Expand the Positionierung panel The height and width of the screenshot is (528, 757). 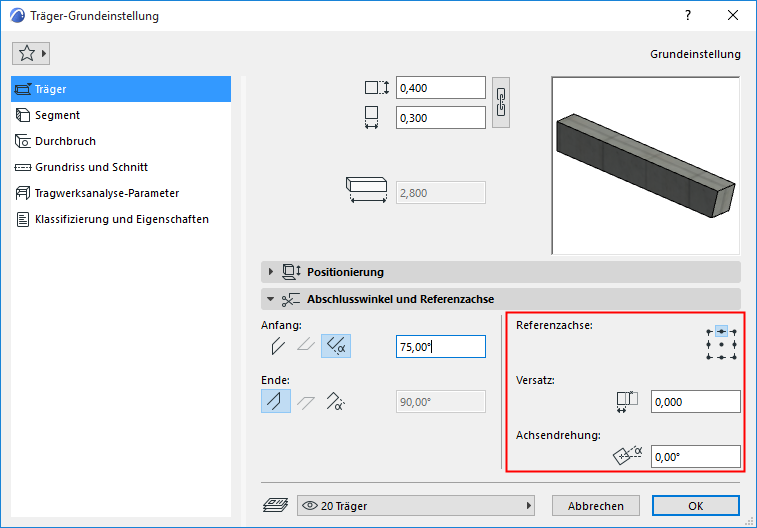point(271,272)
